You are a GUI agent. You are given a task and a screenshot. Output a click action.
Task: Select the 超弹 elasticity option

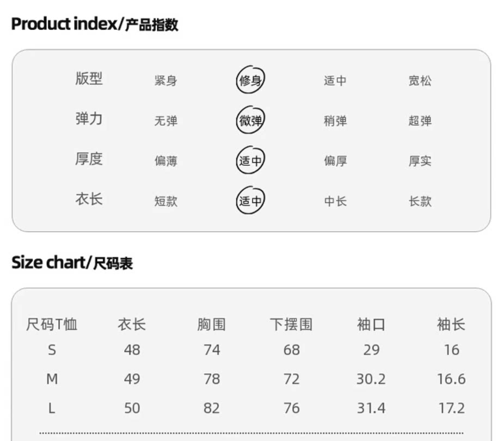tap(420, 121)
